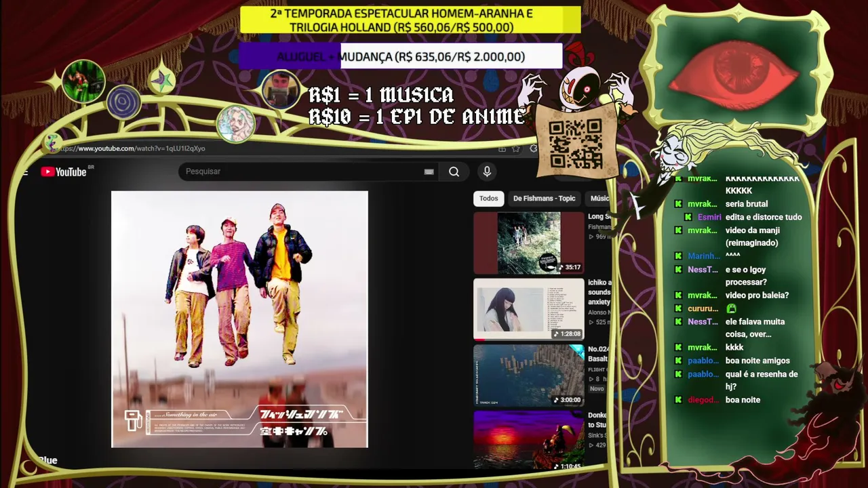Select the Todos filter chip
The height and width of the screenshot is (488, 868).
tap(488, 199)
